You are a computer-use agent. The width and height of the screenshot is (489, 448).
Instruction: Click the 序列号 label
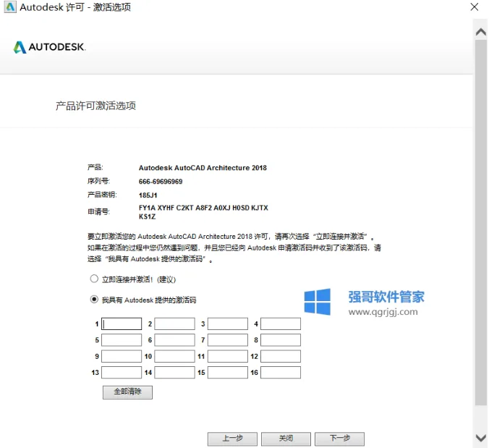pyautogui.click(x=98, y=181)
